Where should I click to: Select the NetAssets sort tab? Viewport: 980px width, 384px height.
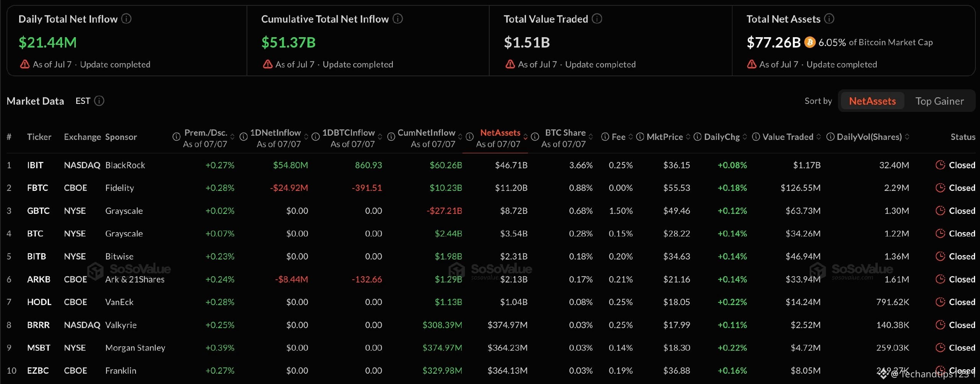click(872, 101)
